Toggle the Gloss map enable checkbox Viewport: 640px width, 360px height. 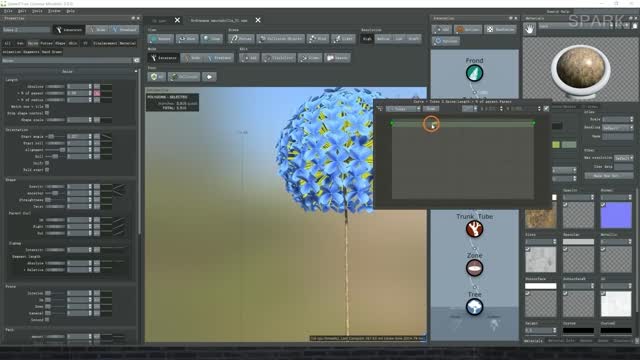pyautogui.click(x=528, y=249)
